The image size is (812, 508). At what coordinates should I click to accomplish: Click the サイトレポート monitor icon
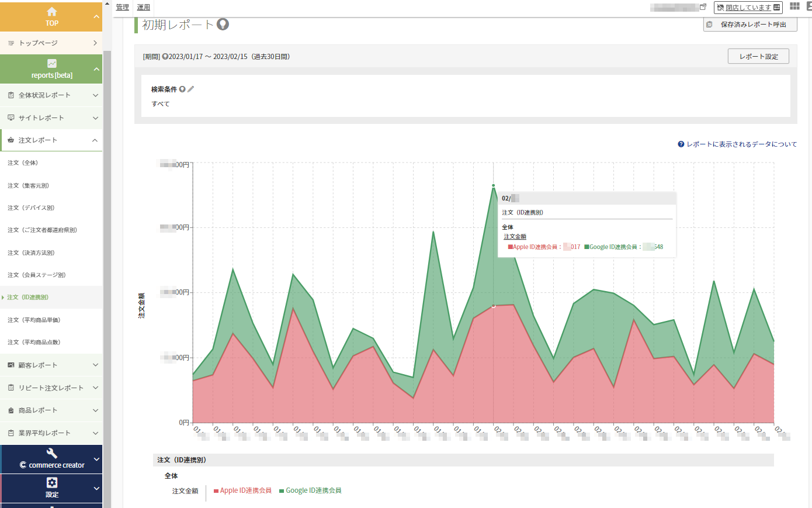click(x=11, y=118)
